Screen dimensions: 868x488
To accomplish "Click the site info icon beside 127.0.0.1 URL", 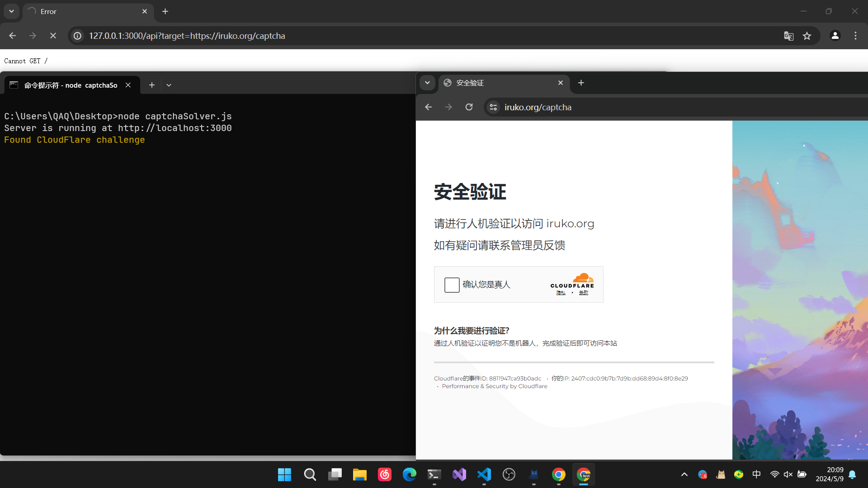I will coord(78,36).
